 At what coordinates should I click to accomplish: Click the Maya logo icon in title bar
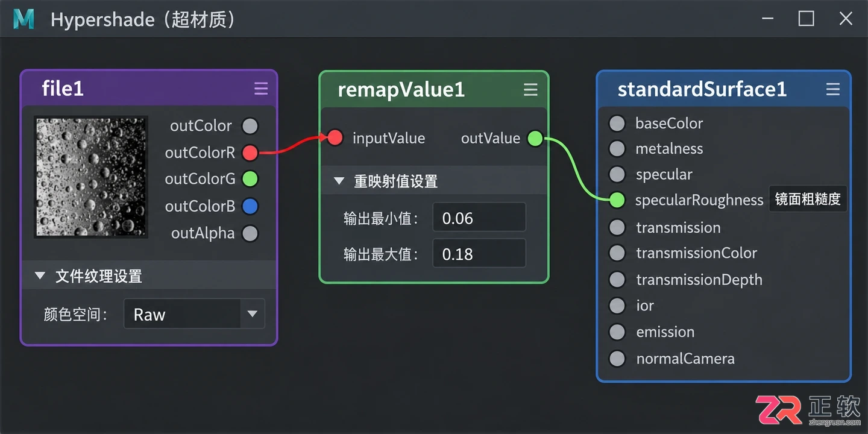[24, 19]
